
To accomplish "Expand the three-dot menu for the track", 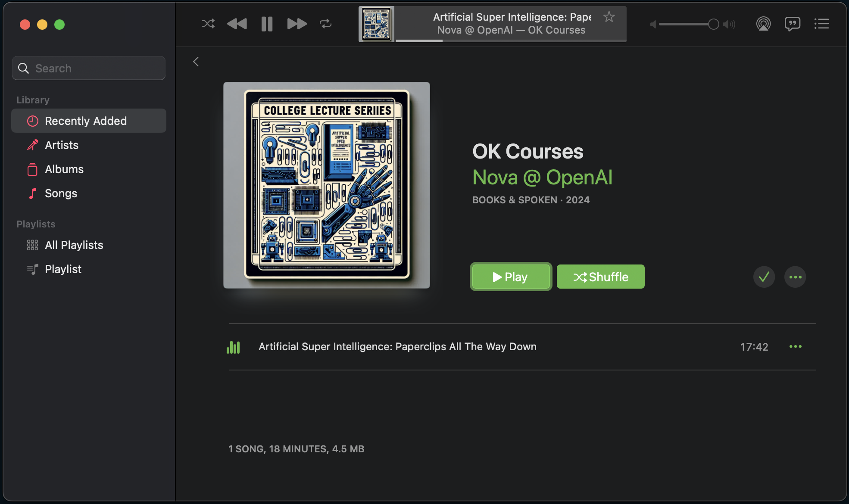I will [796, 346].
